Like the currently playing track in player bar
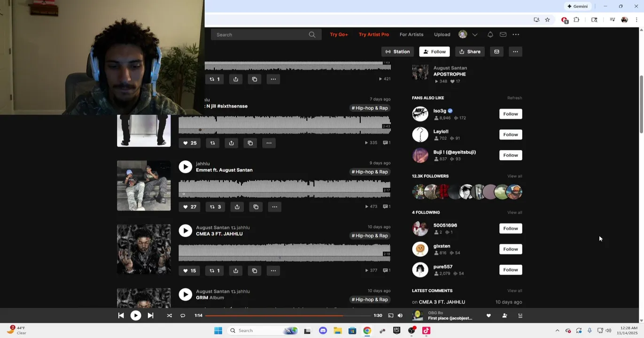 click(x=489, y=315)
